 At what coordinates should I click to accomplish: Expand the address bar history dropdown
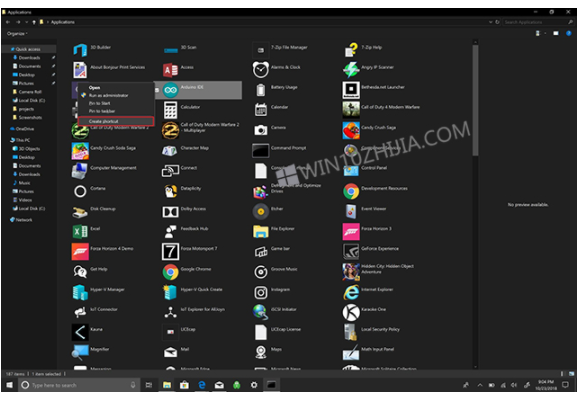pyautogui.click(x=490, y=22)
